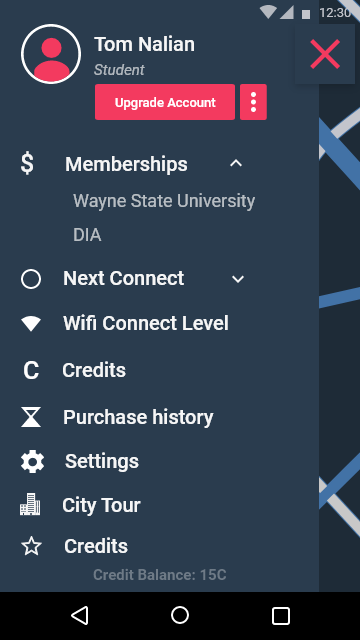Viewport: 360px width, 640px height.
Task: Click the hourglass Purchase history icon
Action: pyautogui.click(x=31, y=417)
